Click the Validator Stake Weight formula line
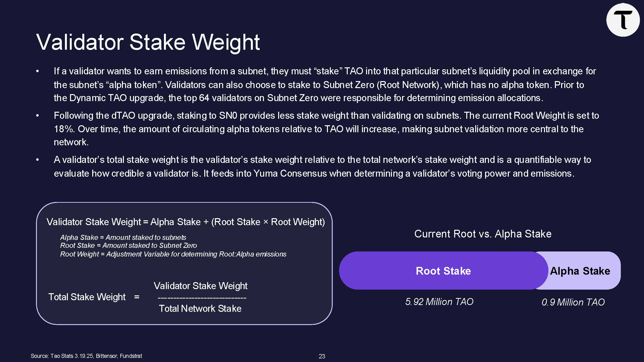Image resolution: width=644 pixels, height=362 pixels. coord(185,222)
